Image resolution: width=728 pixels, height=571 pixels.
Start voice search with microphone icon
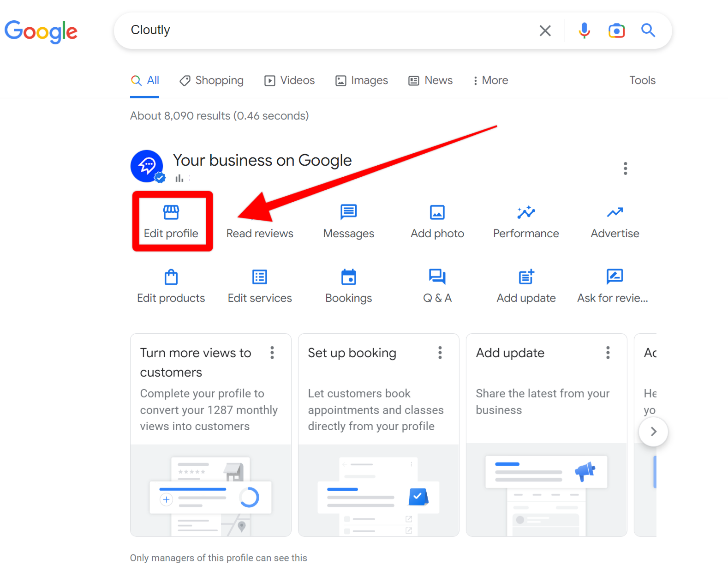pyautogui.click(x=584, y=30)
